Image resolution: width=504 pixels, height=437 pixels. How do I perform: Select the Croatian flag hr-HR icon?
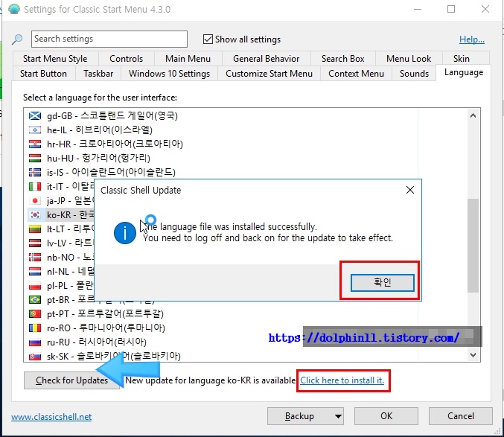click(x=35, y=144)
